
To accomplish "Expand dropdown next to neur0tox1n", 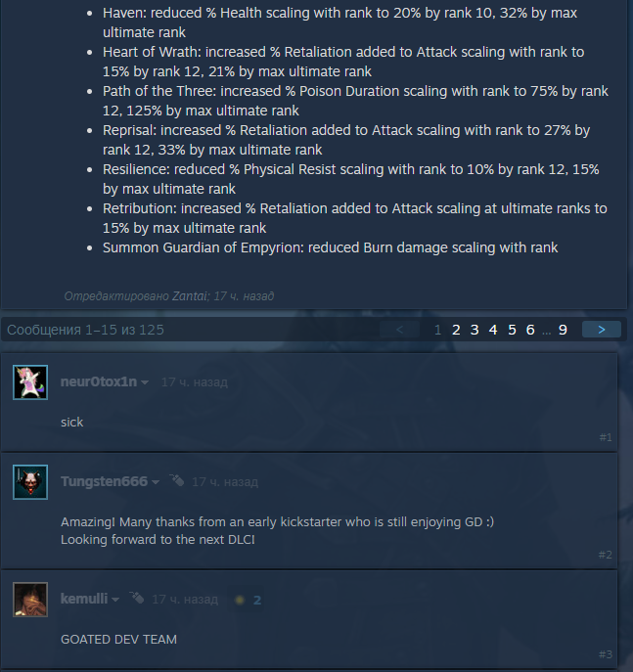I will (x=145, y=382).
